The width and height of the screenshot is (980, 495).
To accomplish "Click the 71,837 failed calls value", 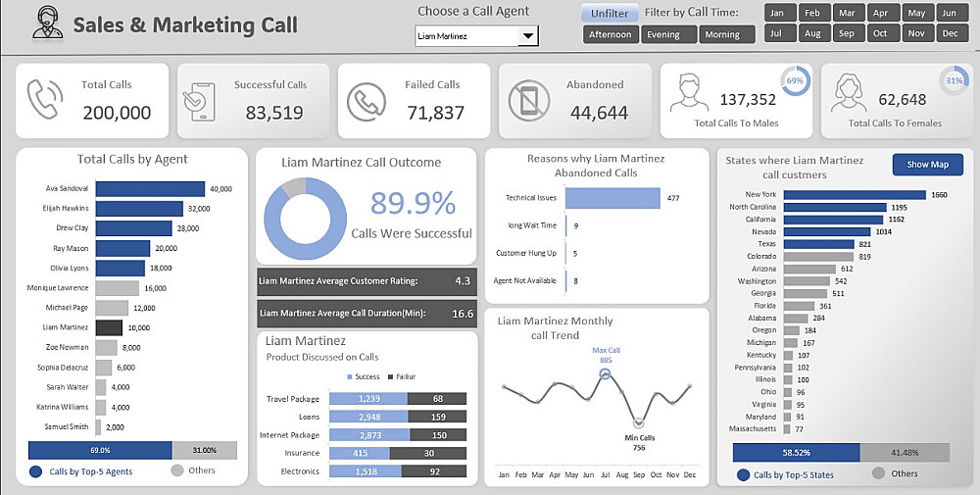I will (436, 113).
